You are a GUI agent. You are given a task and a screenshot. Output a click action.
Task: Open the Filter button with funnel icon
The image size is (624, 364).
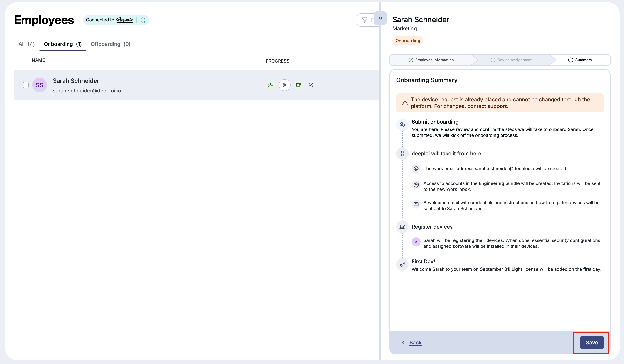[368, 20]
